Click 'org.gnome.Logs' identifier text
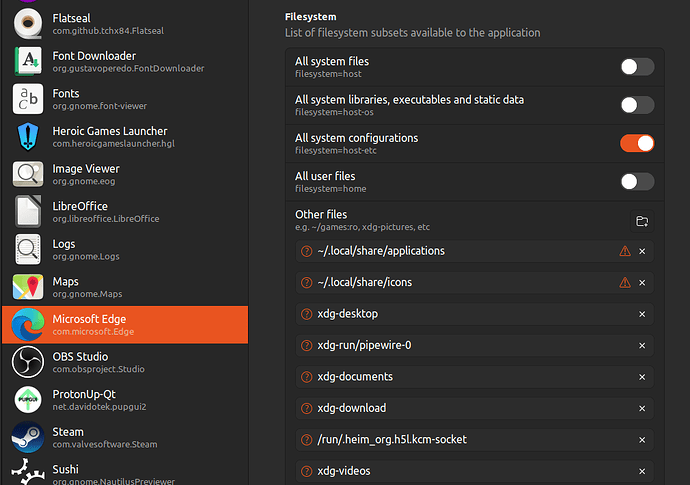The width and height of the screenshot is (690, 485). [86, 257]
